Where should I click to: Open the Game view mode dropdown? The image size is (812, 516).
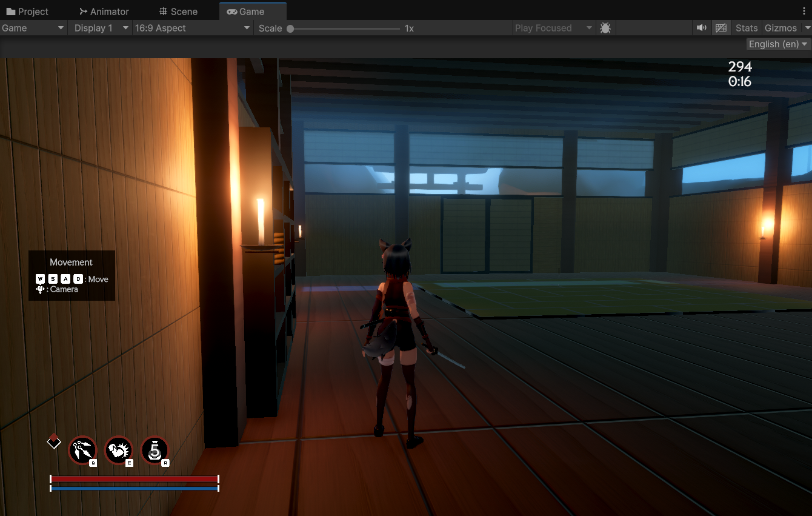coord(33,28)
